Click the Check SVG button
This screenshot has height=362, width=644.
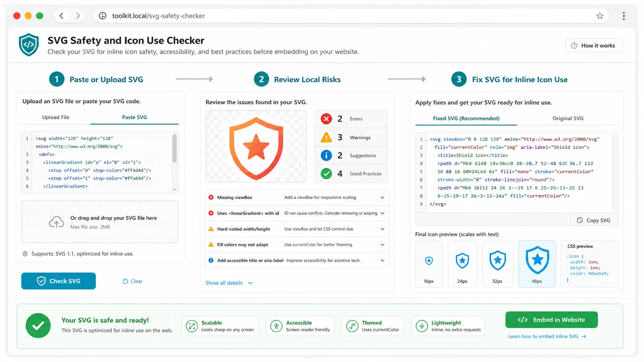coord(58,281)
